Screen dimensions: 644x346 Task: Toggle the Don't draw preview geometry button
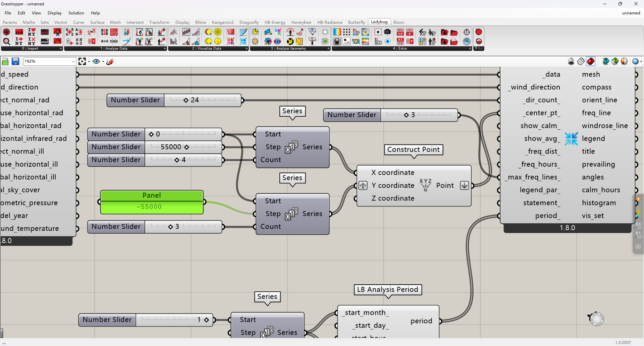pos(571,61)
